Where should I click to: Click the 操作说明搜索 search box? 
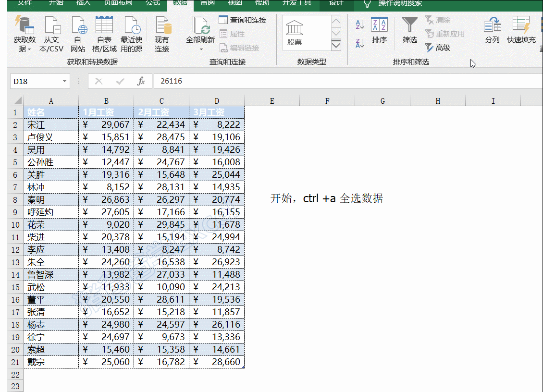400,3
